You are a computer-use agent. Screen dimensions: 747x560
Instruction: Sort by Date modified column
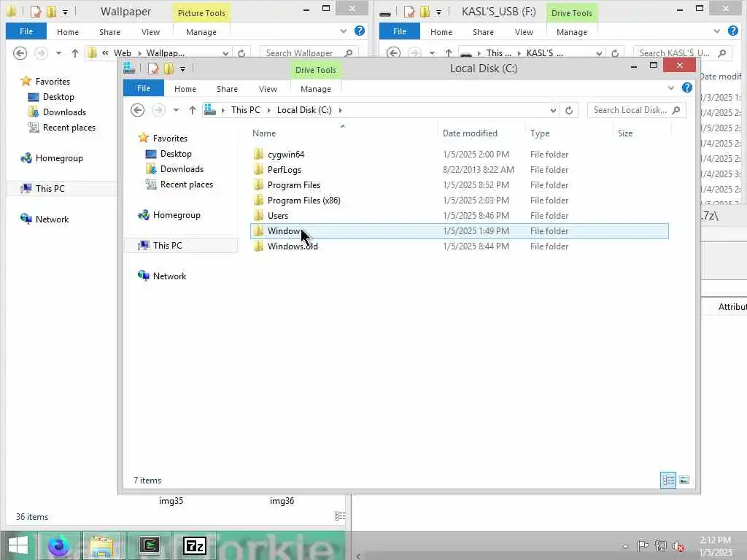470,133
